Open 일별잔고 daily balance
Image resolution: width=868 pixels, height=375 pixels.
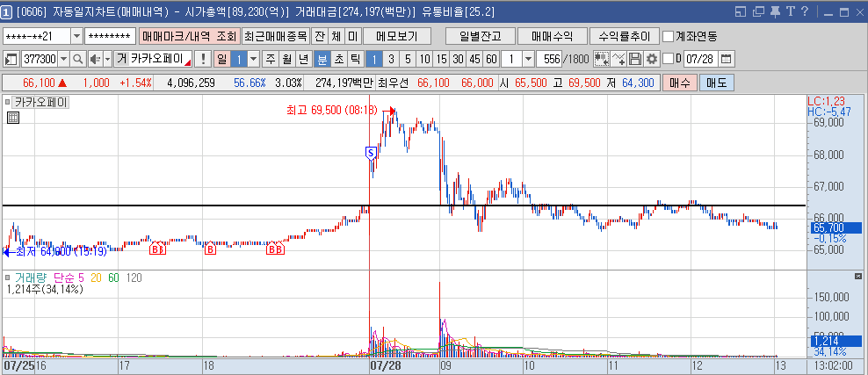(480, 37)
